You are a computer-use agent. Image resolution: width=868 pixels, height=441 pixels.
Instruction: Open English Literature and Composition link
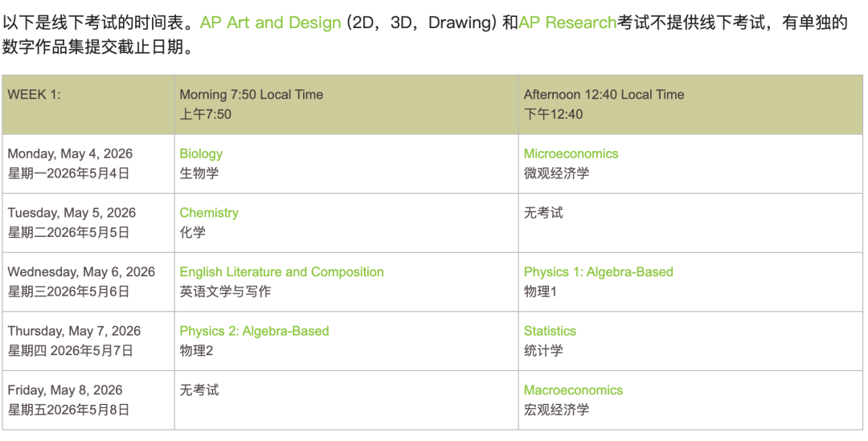tap(281, 272)
